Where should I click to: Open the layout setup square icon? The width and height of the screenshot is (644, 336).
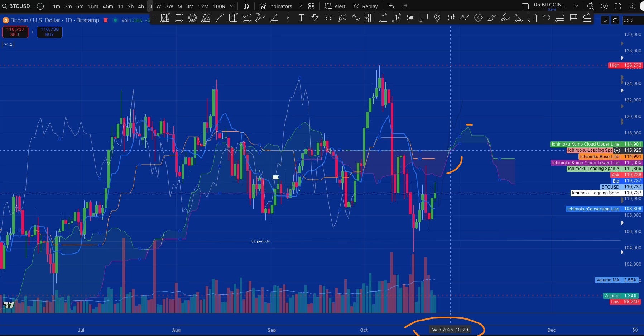point(525,6)
